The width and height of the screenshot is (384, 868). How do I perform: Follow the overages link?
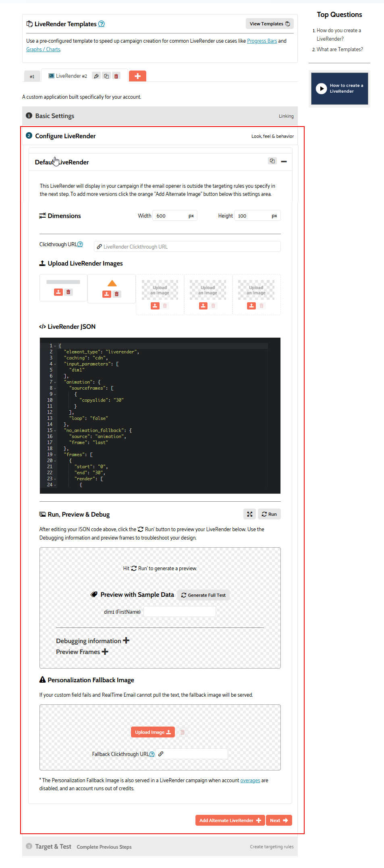(x=250, y=781)
